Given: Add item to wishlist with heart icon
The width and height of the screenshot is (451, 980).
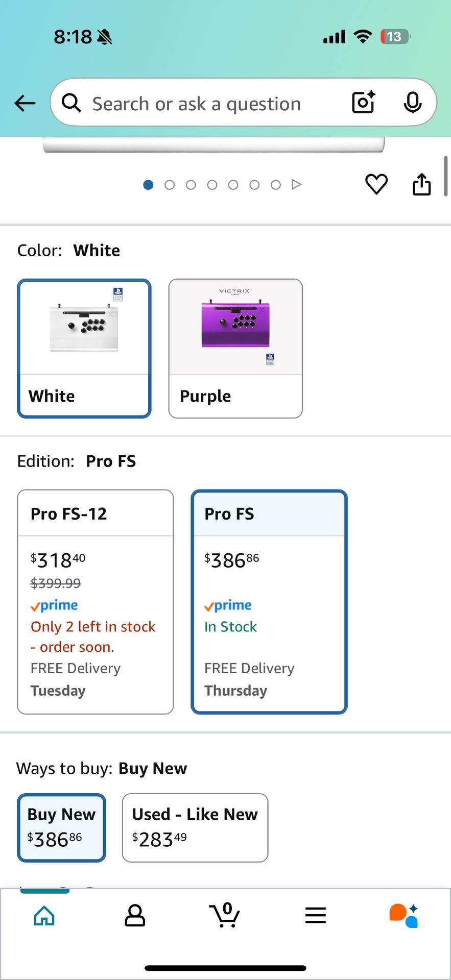Looking at the screenshot, I should (376, 184).
